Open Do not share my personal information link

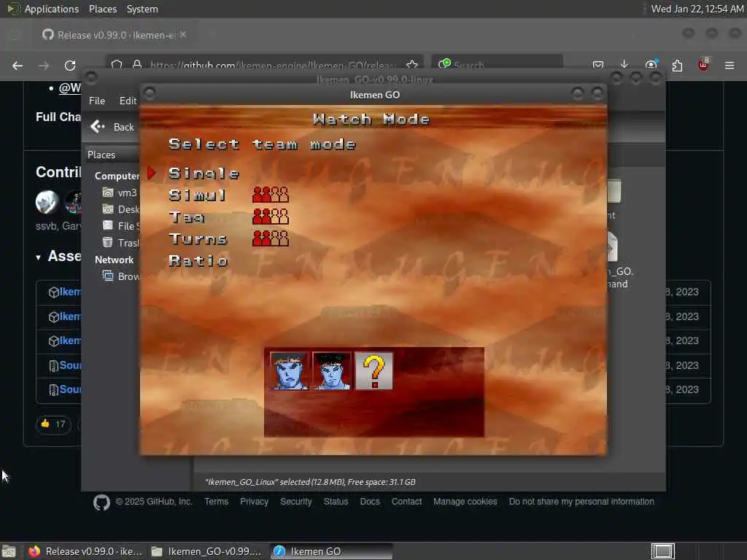coord(581,502)
